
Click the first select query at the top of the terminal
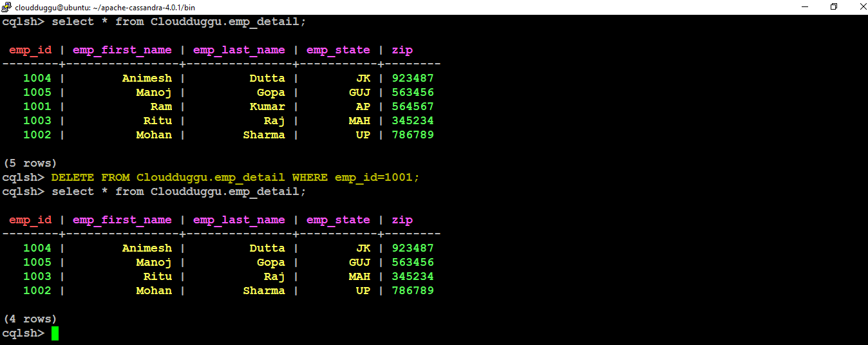tap(179, 22)
